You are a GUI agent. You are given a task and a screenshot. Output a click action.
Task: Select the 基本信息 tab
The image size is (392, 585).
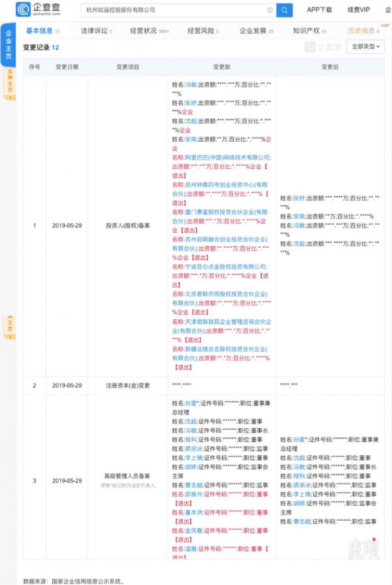[39, 31]
